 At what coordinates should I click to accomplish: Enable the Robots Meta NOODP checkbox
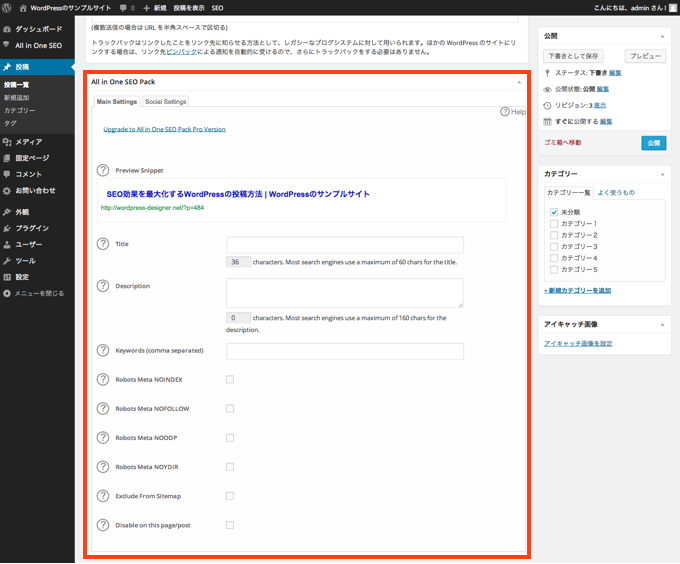pyautogui.click(x=230, y=437)
